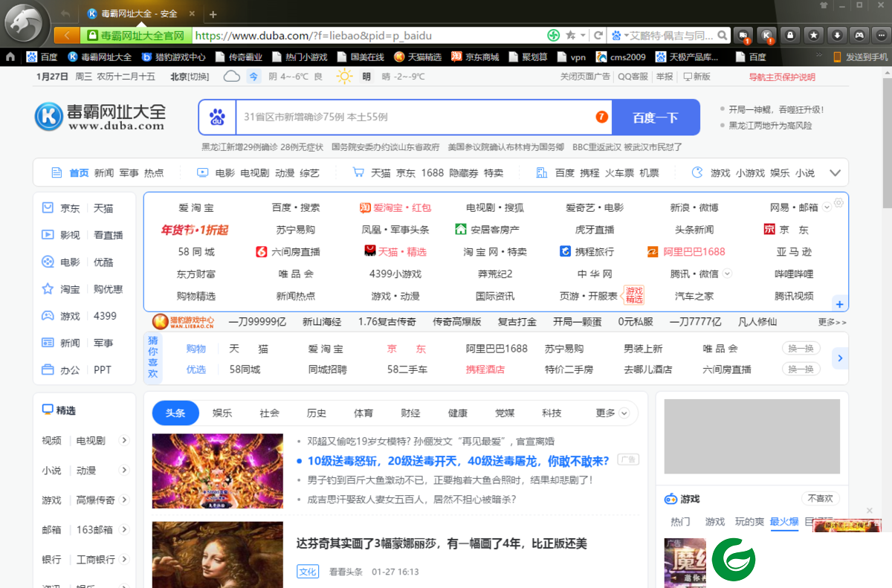Click the sunny weather icon

[344, 76]
